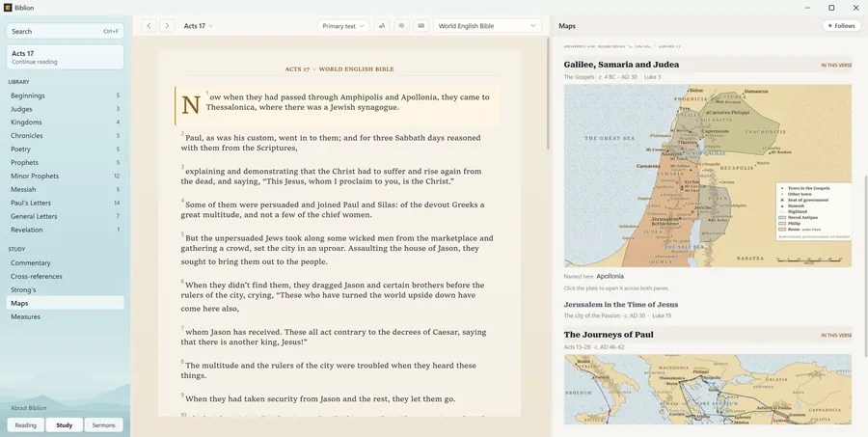This screenshot has height=437, width=868.
Task: Open About Biblion
Action: tap(28, 408)
